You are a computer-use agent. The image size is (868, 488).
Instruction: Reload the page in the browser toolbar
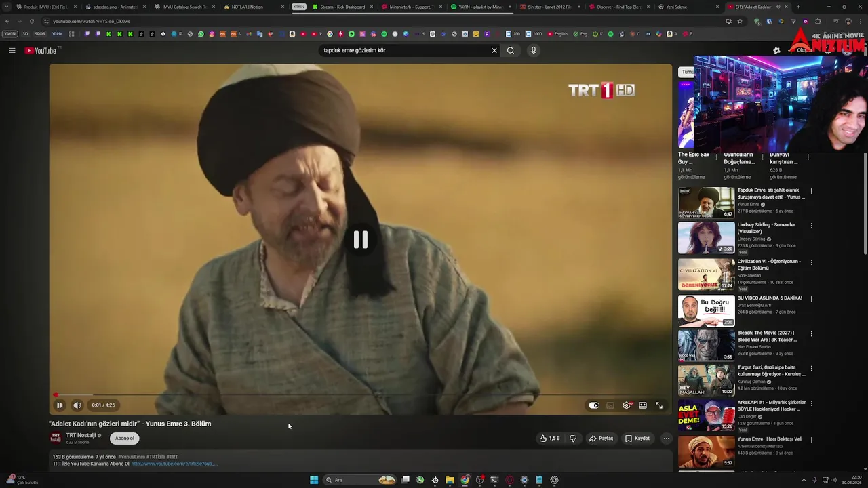31,21
